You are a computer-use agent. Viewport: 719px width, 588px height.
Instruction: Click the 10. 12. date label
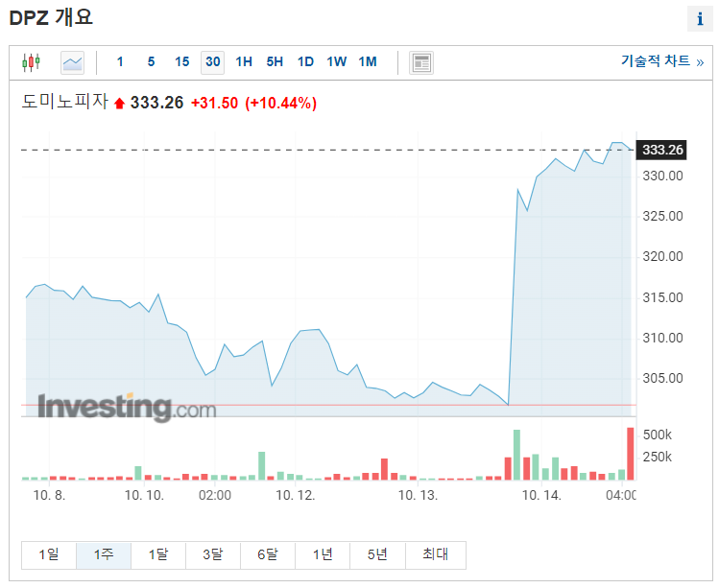click(x=296, y=495)
